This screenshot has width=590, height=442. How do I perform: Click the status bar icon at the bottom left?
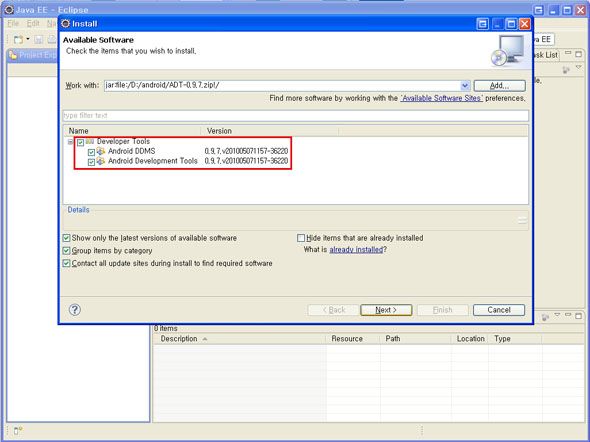point(17,430)
